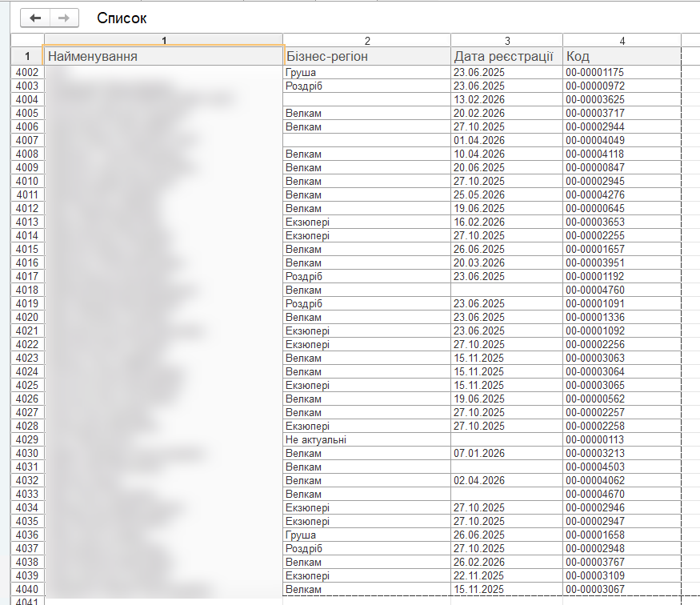
Task: Select the Код header cell
Action: (x=622, y=56)
